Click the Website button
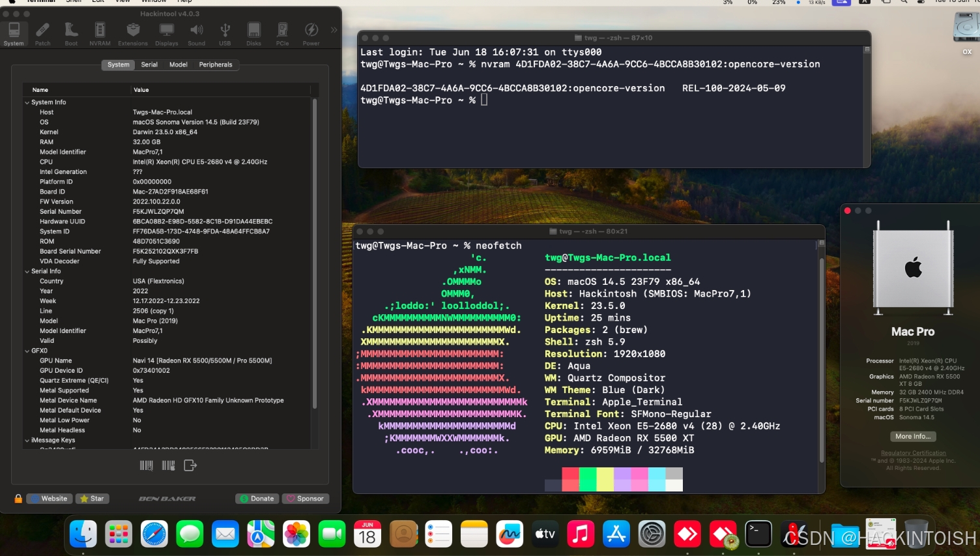 (x=49, y=499)
